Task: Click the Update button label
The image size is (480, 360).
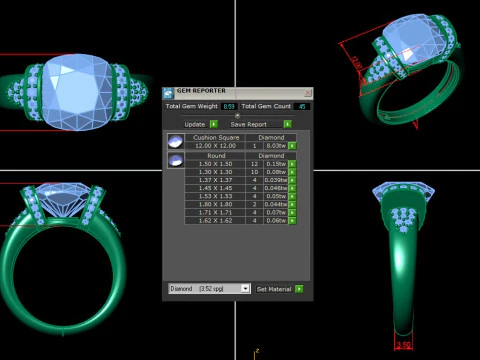Action: (x=195, y=124)
